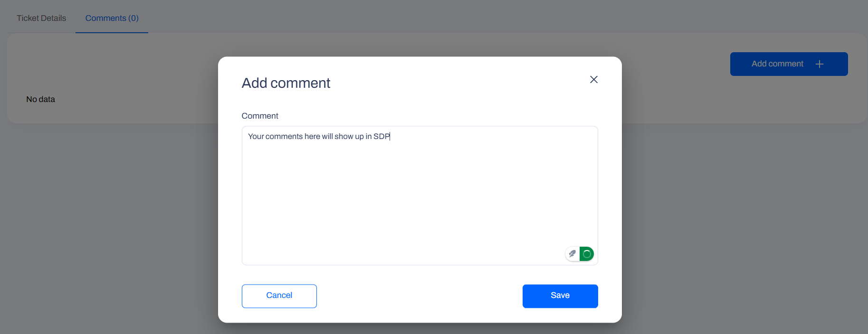Click the "Comment" field label

pyautogui.click(x=260, y=116)
